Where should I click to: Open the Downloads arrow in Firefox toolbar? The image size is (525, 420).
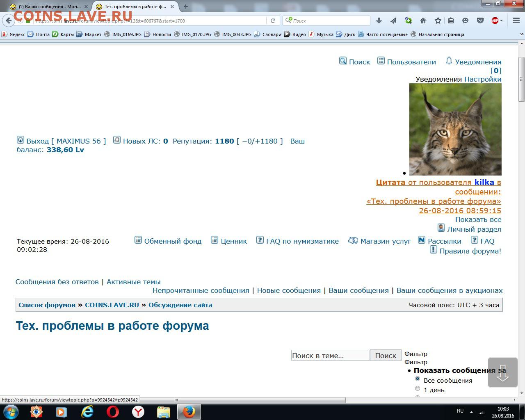coord(379,21)
